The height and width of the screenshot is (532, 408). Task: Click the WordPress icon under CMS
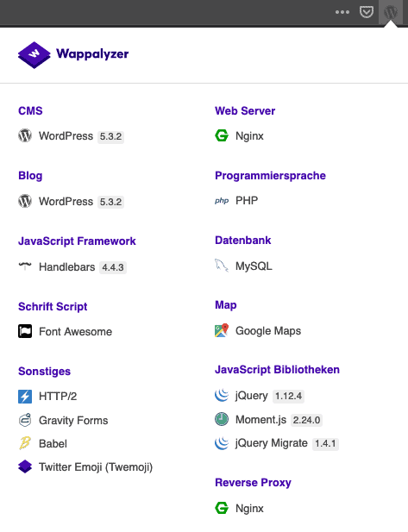(25, 135)
